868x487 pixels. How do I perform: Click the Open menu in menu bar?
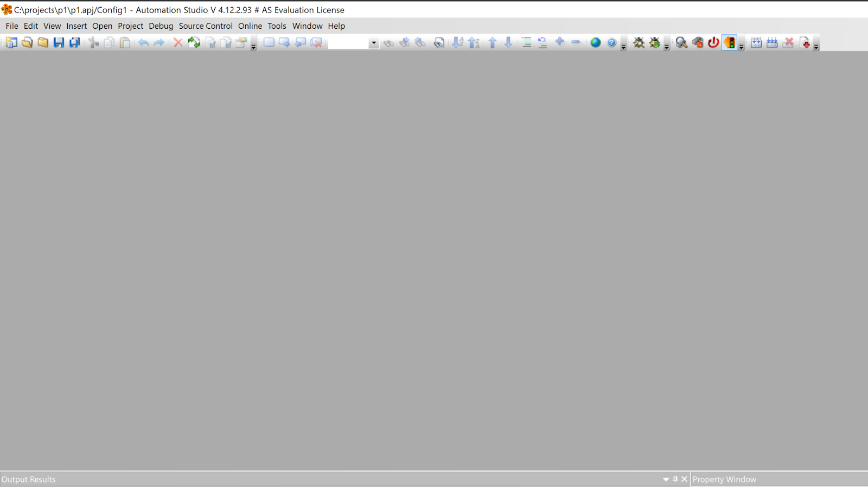[102, 26]
